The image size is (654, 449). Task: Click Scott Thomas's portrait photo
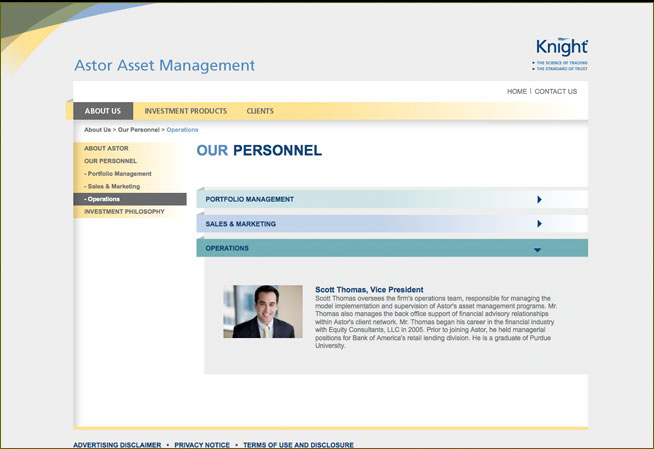click(x=263, y=311)
